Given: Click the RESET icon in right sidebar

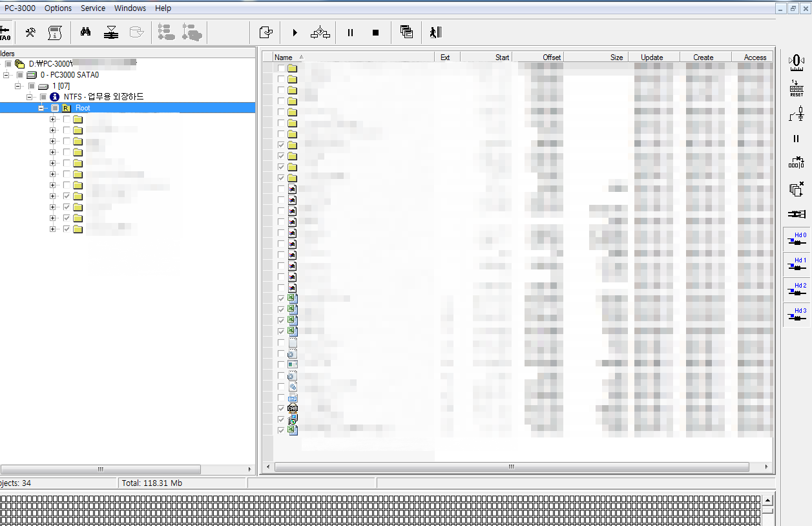Looking at the screenshot, I should click(x=796, y=89).
